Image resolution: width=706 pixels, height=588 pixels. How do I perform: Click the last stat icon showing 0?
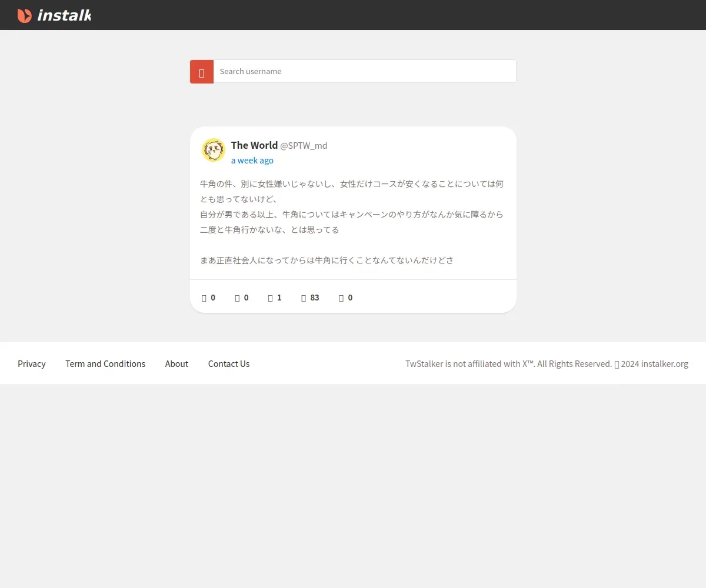coord(341,298)
